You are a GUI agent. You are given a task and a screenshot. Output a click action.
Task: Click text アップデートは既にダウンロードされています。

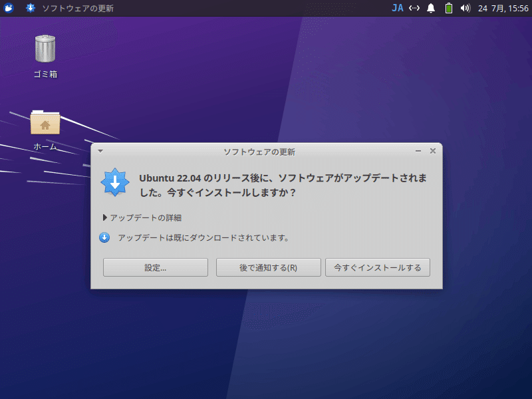pyautogui.click(x=203, y=238)
